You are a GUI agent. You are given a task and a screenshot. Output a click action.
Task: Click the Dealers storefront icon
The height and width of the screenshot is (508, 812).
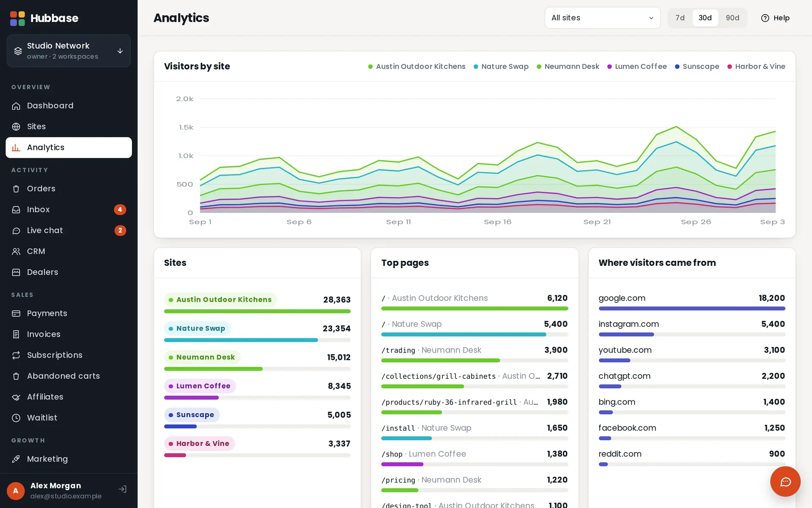point(16,272)
